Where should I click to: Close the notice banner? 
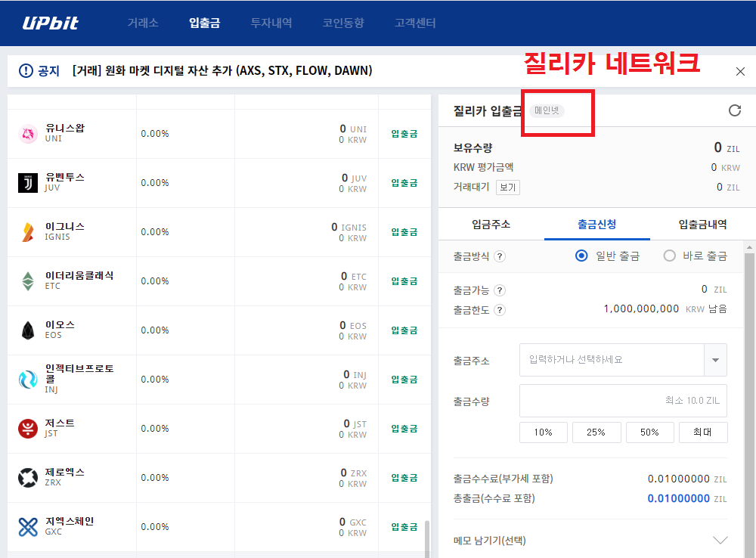740,72
